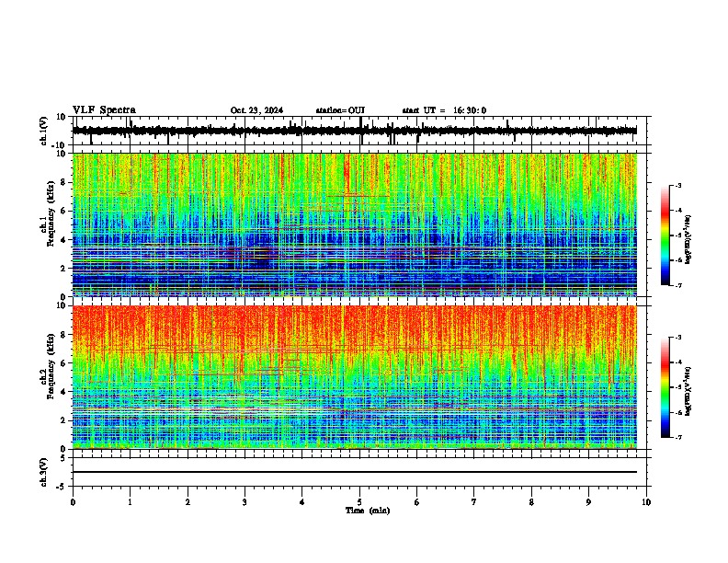Image resolution: width=728 pixels, height=563 pixels.
Task: Click the "-7" label on ch.2 color scale
Action: pos(678,437)
